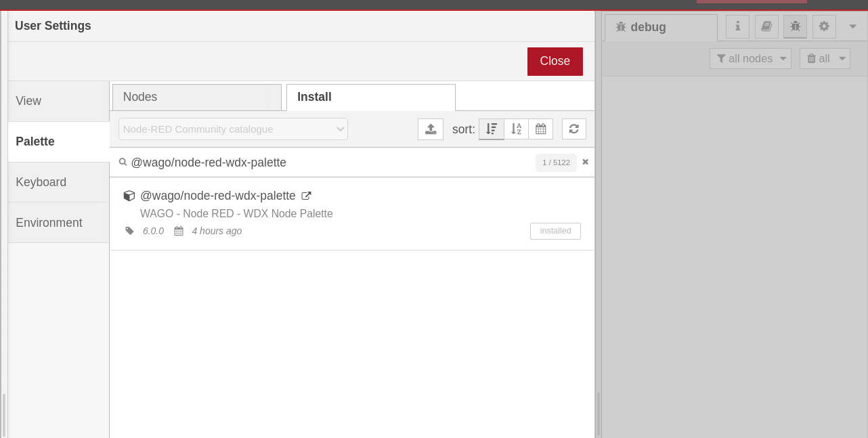Image resolution: width=868 pixels, height=438 pixels.
Task: Select the Palette settings section
Action: 58,141
